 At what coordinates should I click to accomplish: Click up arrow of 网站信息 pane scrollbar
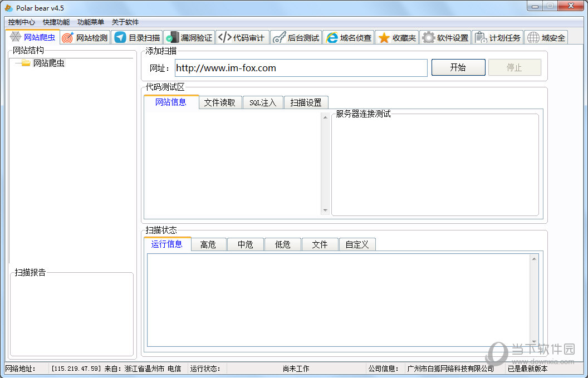tap(325, 118)
